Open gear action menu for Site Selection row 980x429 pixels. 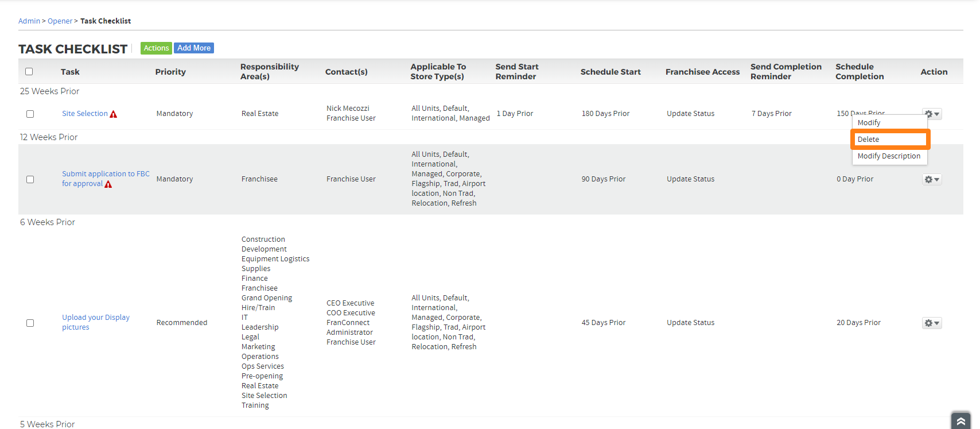[x=932, y=114]
